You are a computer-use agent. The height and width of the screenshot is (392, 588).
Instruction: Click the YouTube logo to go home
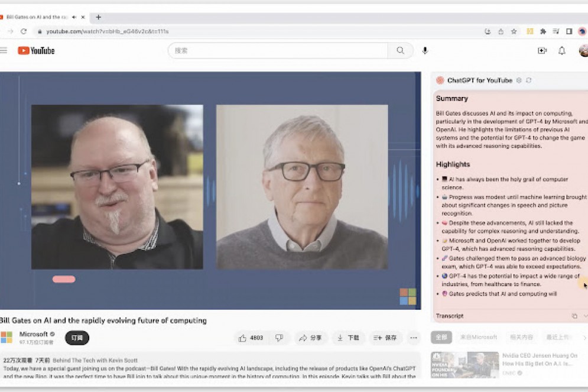pos(36,51)
